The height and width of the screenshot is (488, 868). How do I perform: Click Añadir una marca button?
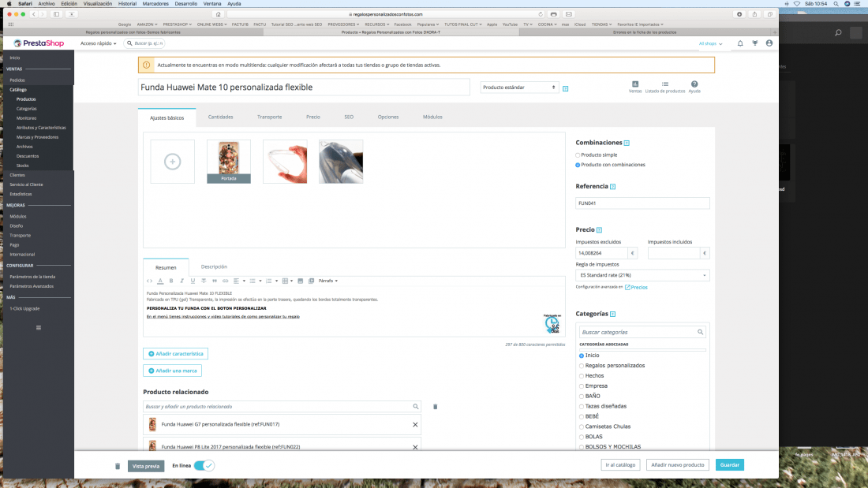coord(172,371)
